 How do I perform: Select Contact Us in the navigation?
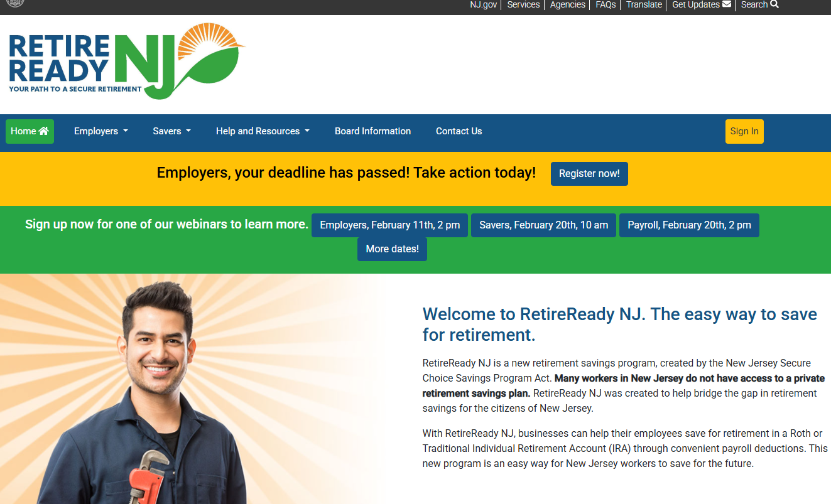(459, 131)
